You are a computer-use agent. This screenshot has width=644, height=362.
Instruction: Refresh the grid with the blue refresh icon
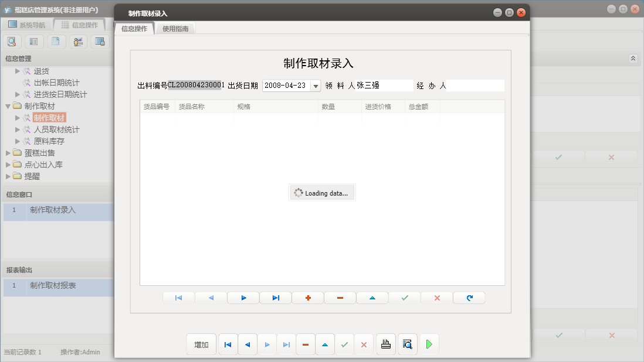pos(469,298)
